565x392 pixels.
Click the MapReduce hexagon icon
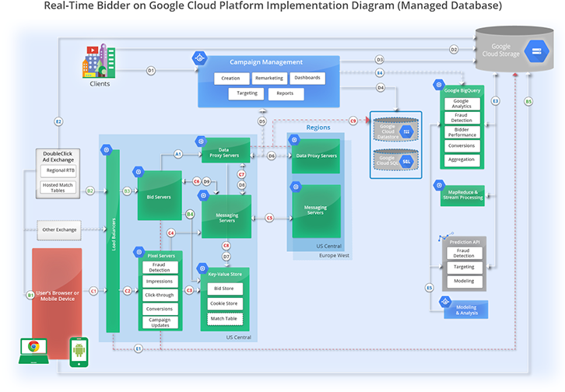click(x=439, y=185)
